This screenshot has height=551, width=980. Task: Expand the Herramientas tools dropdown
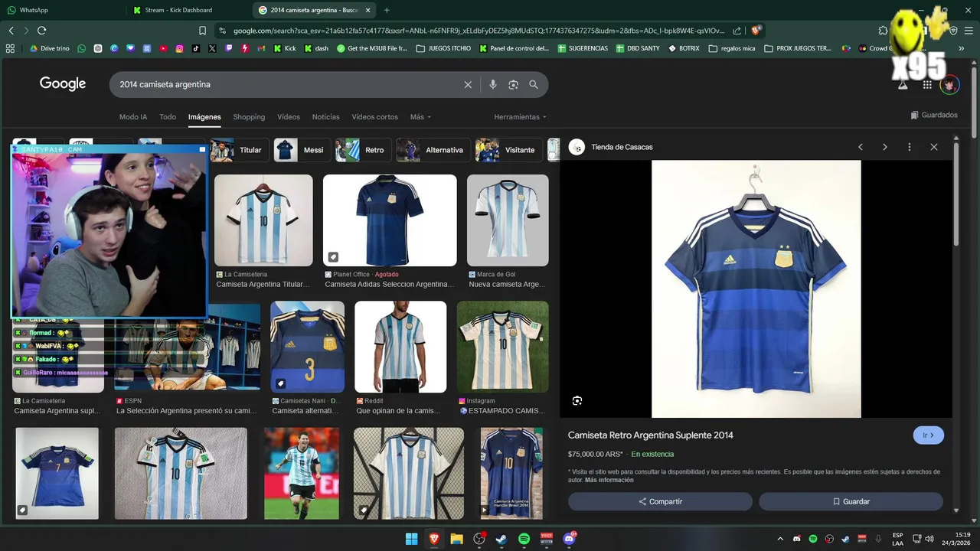(521, 117)
